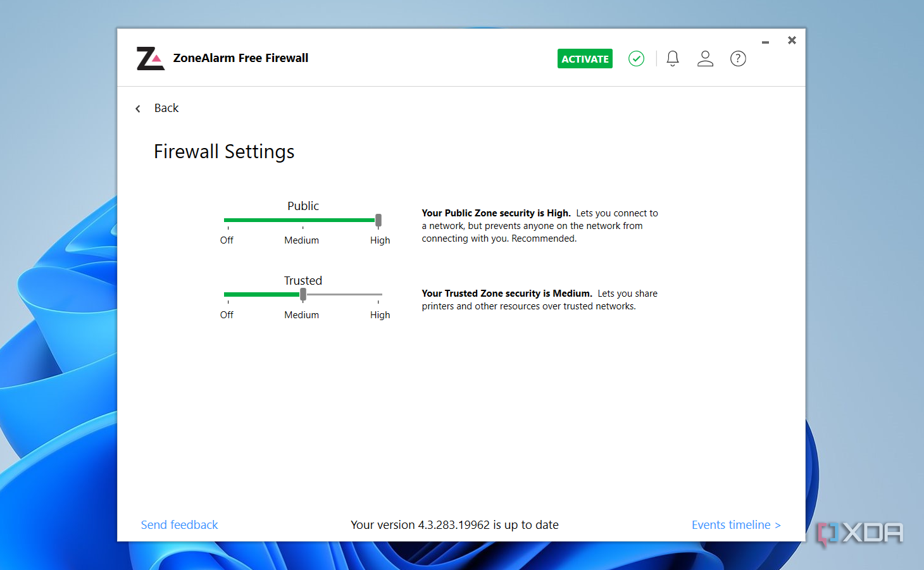Image resolution: width=924 pixels, height=570 pixels.
Task: Open the user account icon
Action: (705, 59)
